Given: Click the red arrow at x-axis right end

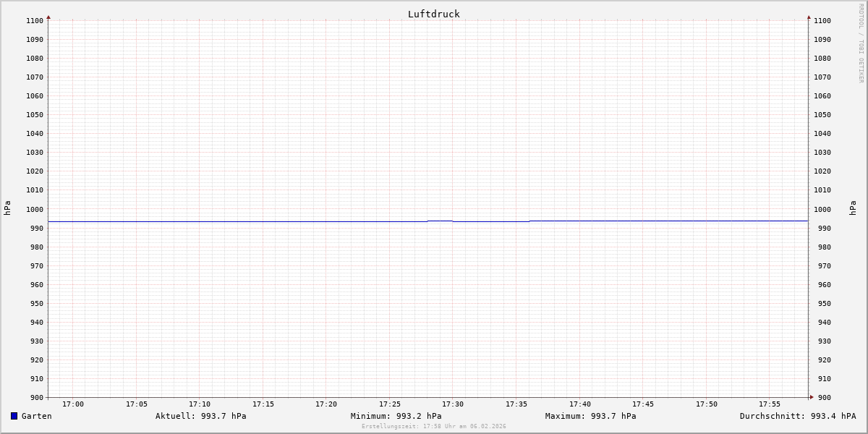Looking at the screenshot, I should pyautogui.click(x=812, y=397).
